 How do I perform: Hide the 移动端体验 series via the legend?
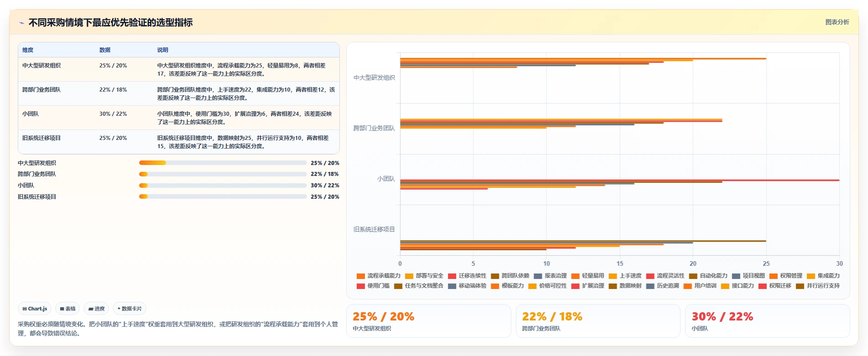(x=467, y=286)
